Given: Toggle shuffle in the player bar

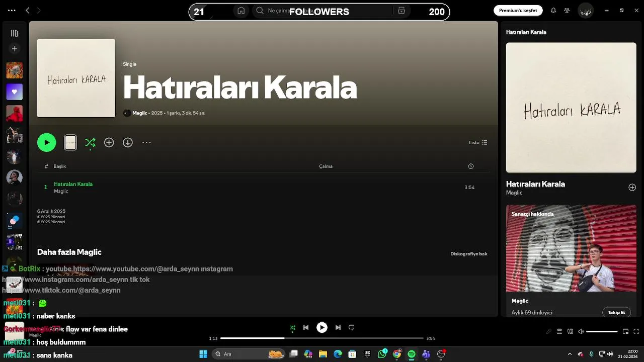Looking at the screenshot, I should click(x=292, y=327).
